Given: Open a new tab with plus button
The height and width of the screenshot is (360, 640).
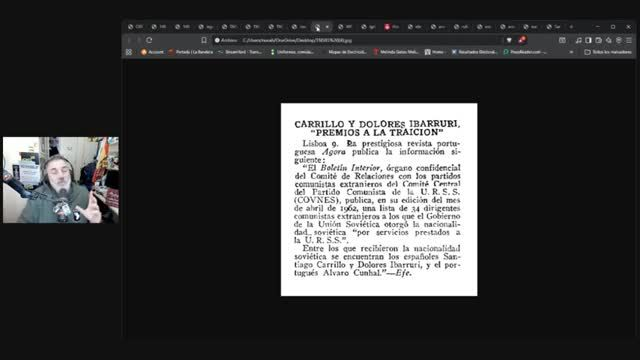Looking at the screenshot, I should (x=571, y=27).
